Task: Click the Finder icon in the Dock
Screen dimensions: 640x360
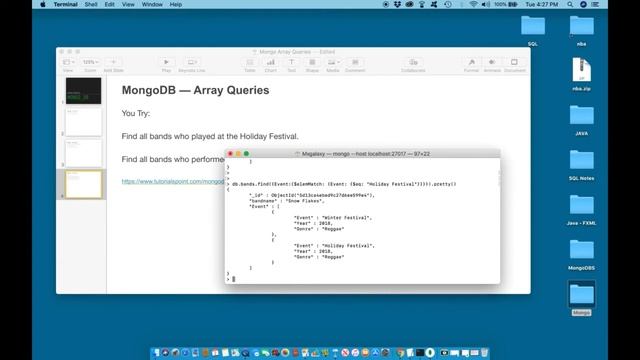Action: [x=156, y=353]
